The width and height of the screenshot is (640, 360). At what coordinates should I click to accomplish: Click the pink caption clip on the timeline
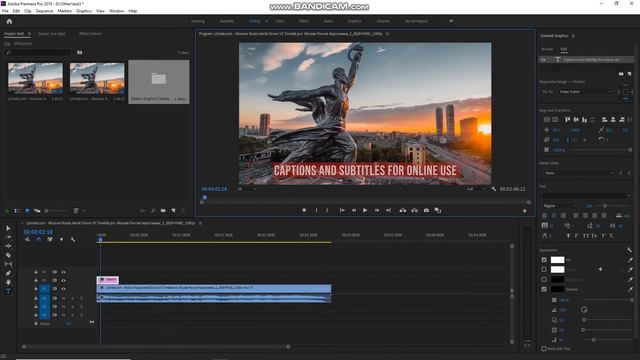[108, 280]
